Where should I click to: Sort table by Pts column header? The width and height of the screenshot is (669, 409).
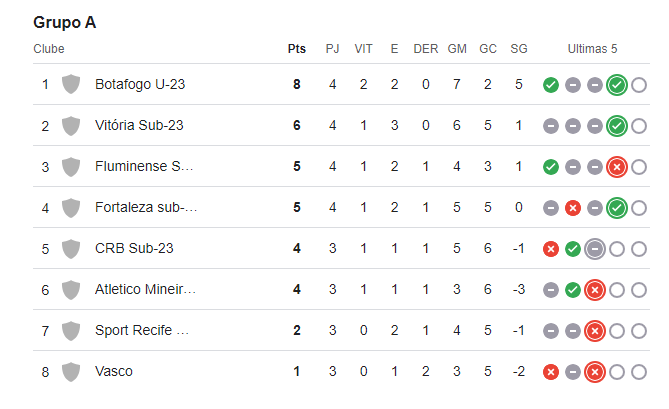point(297,49)
